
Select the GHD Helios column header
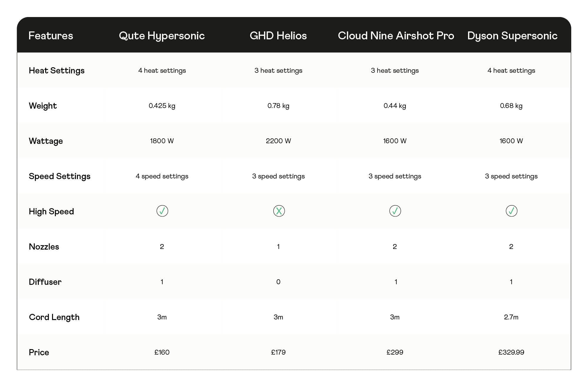pyautogui.click(x=278, y=36)
